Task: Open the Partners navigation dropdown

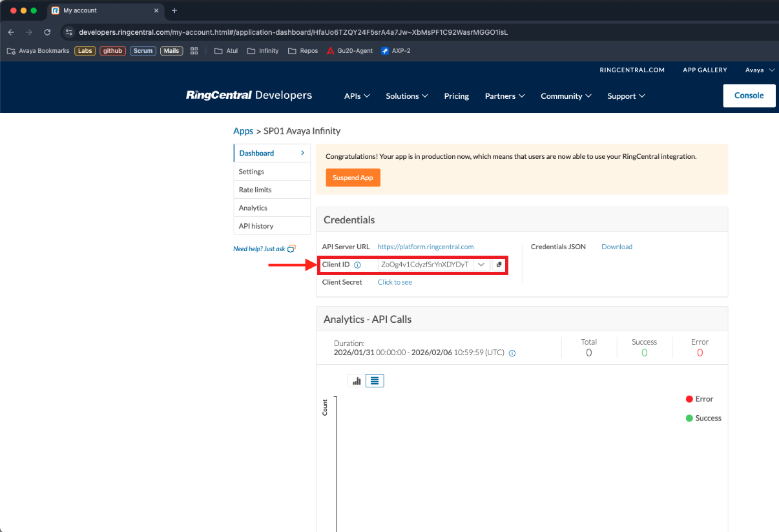Action: [504, 96]
